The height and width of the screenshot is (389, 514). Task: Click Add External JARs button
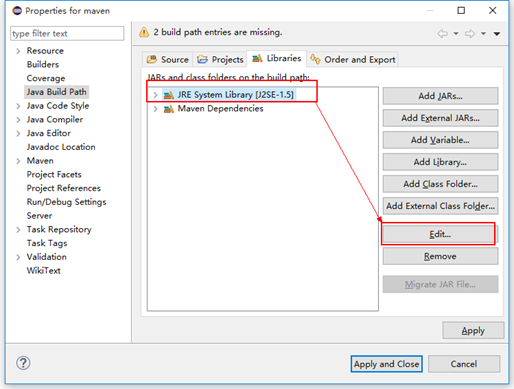[440, 118]
